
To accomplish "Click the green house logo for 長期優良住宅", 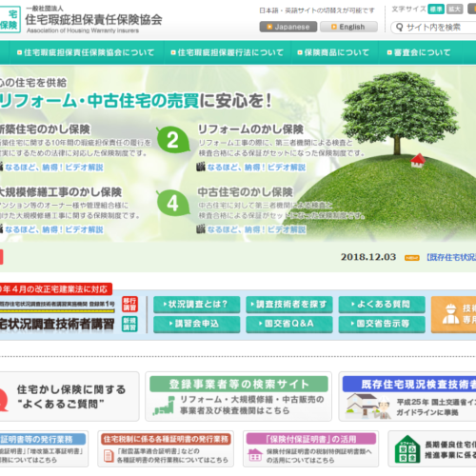I will point(407,449).
